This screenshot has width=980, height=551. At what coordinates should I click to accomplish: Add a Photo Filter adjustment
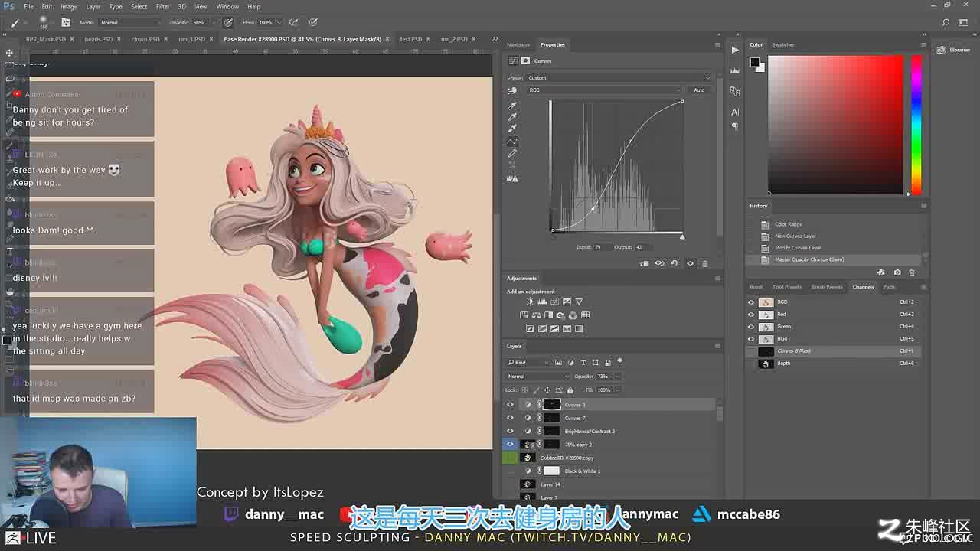[x=560, y=315]
